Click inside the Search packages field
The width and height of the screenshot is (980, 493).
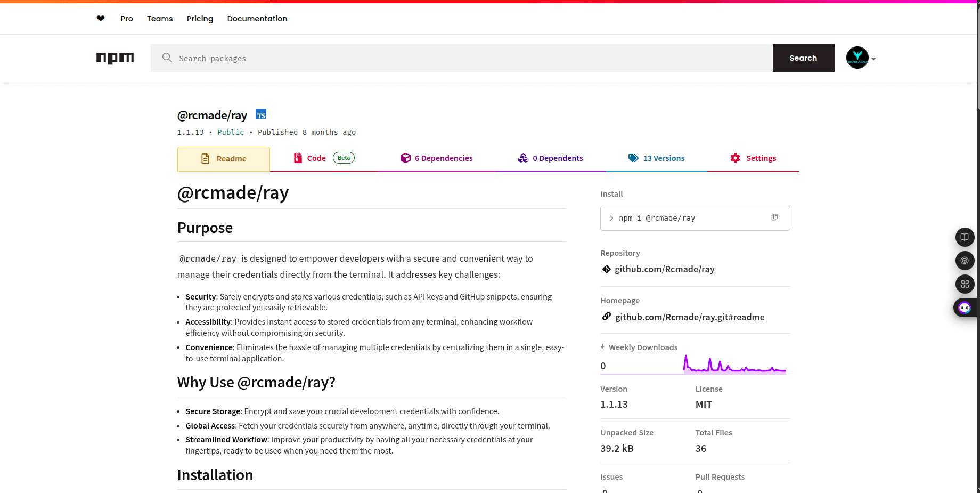[373, 58]
